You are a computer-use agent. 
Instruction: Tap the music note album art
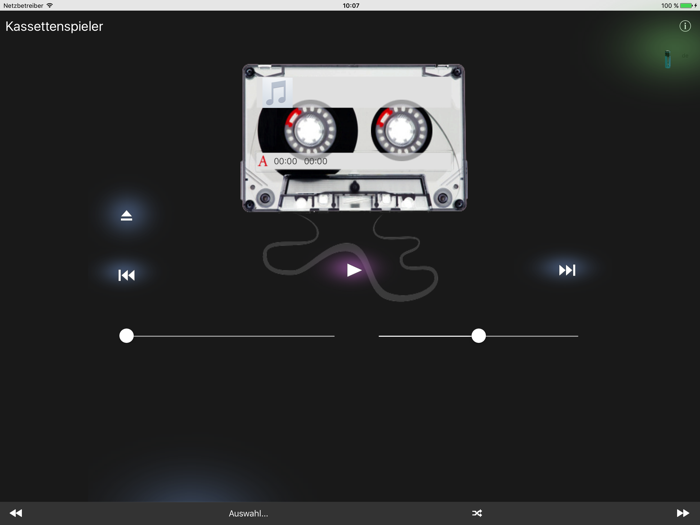pyautogui.click(x=277, y=92)
